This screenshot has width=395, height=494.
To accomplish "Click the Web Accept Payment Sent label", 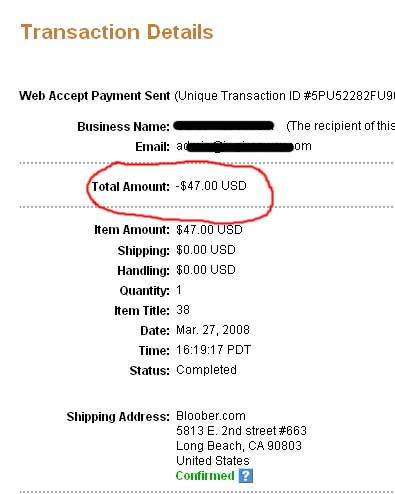I will click(95, 96).
